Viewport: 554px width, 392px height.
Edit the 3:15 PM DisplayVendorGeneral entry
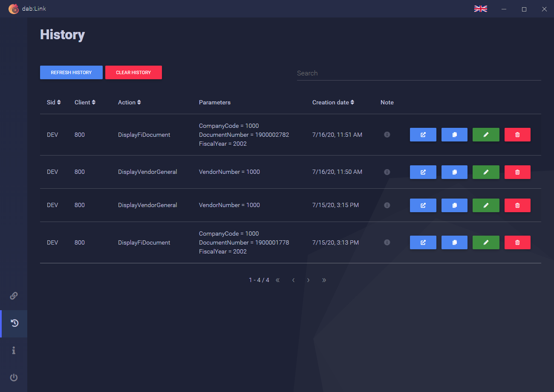[x=486, y=205]
